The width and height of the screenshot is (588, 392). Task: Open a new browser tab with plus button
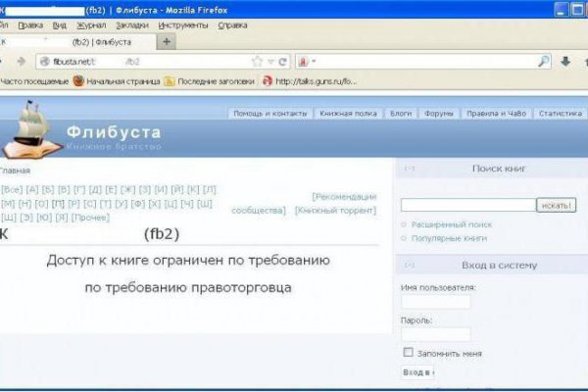(x=167, y=42)
